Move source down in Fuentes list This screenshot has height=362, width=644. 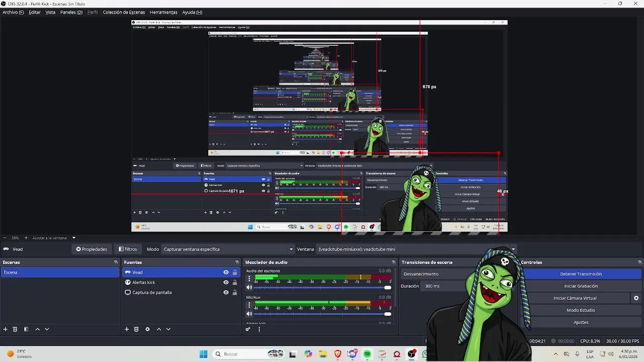point(169,329)
